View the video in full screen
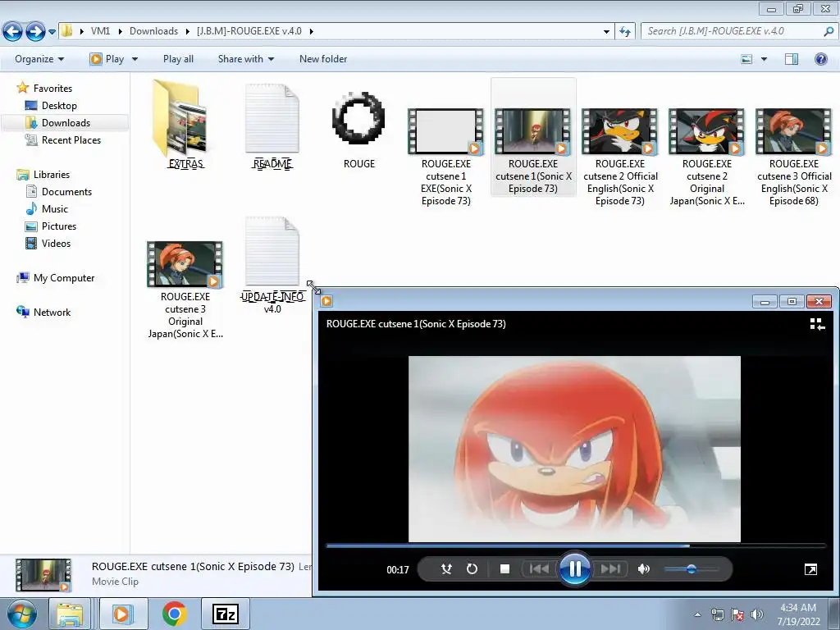 pyautogui.click(x=810, y=569)
